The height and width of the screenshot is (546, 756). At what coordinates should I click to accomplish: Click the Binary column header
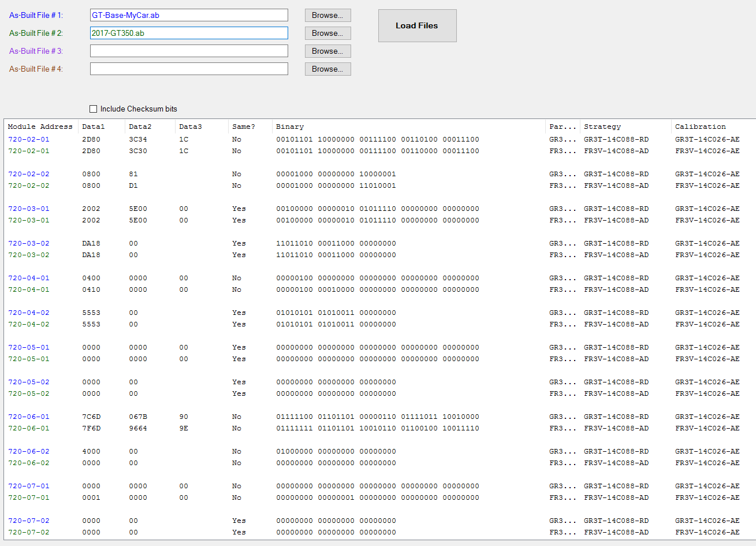tap(409, 127)
